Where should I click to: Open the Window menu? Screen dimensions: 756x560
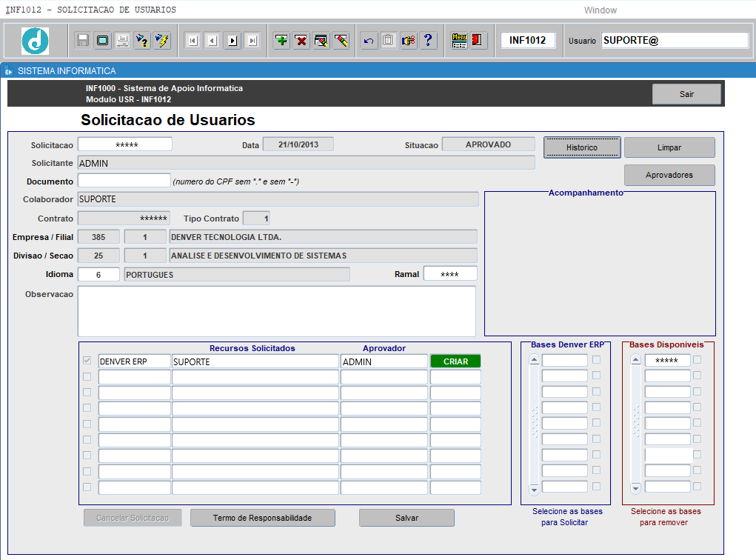601,10
